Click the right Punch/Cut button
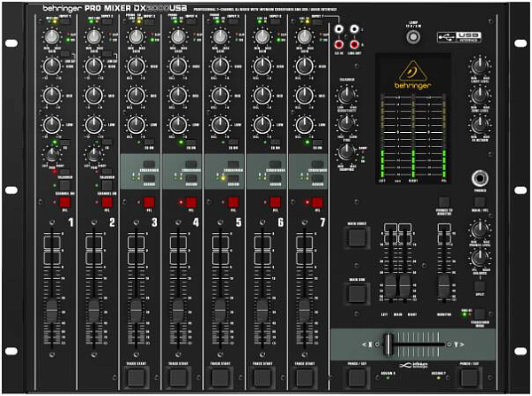This screenshot has height=396, width=532. coord(469,377)
